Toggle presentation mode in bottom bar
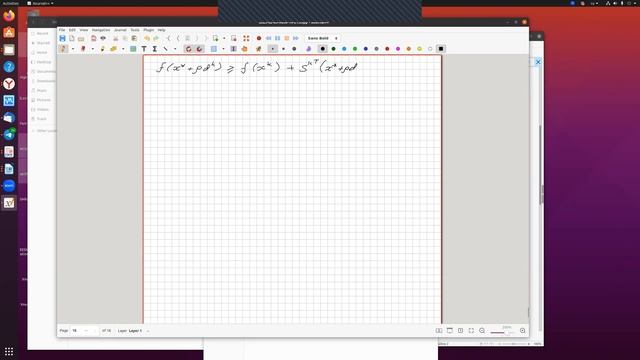This screenshot has height=360, width=640. pyautogui.click(x=449, y=331)
